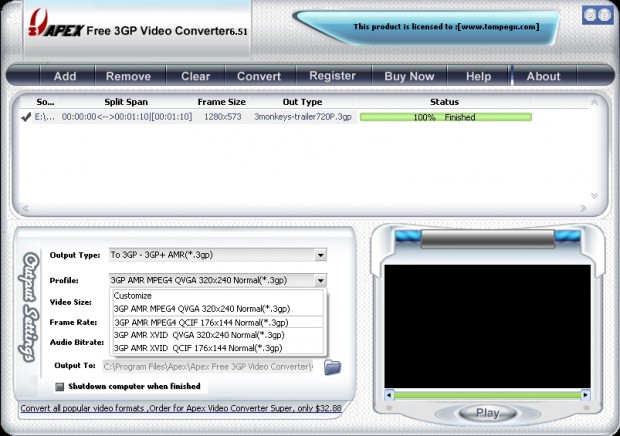This screenshot has width=620, height=436.
Task: Click the 00:00:00<-->00:01:10 split span cell
Action: click(127, 117)
